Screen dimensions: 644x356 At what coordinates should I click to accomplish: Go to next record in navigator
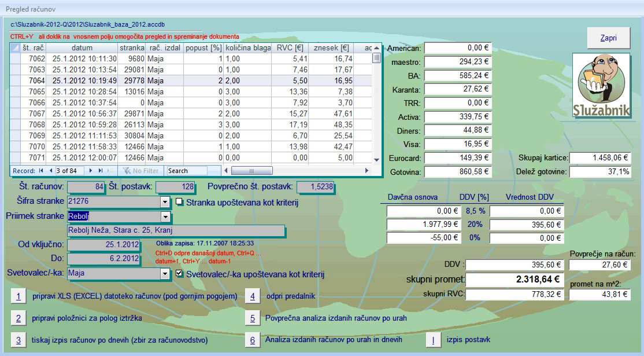92,171
